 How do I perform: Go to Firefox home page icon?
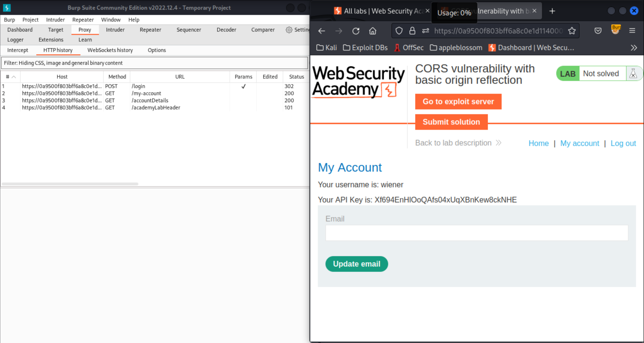pyautogui.click(x=373, y=31)
